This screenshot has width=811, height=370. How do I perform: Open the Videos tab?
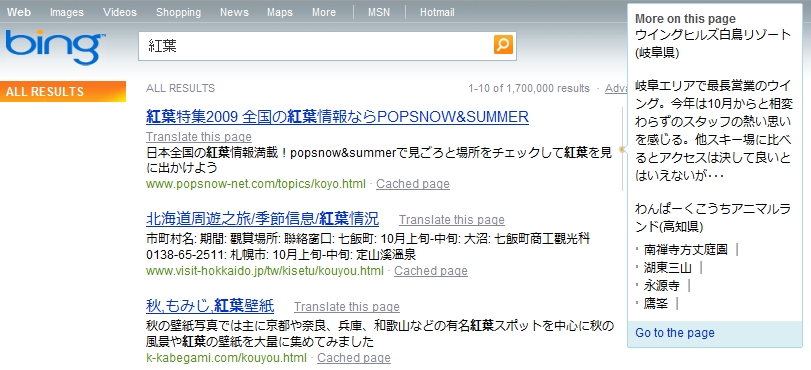tap(120, 12)
